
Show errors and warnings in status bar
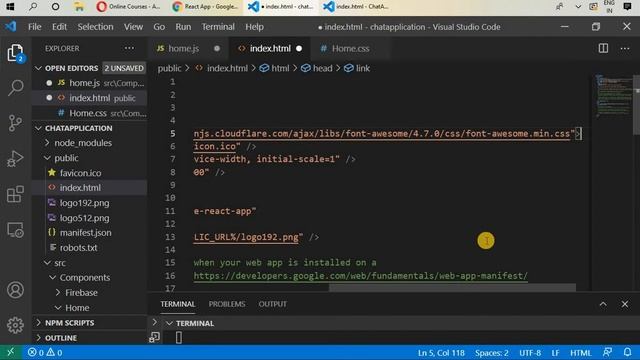point(45,352)
